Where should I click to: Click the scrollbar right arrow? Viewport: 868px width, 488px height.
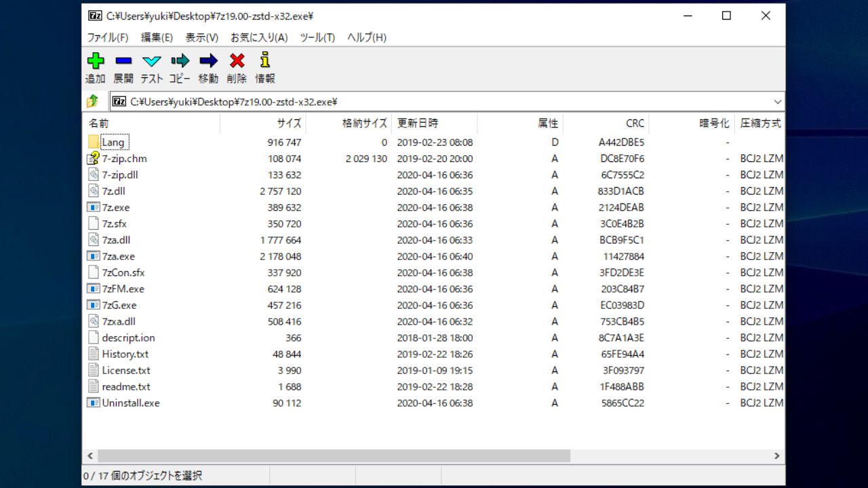pos(777,456)
